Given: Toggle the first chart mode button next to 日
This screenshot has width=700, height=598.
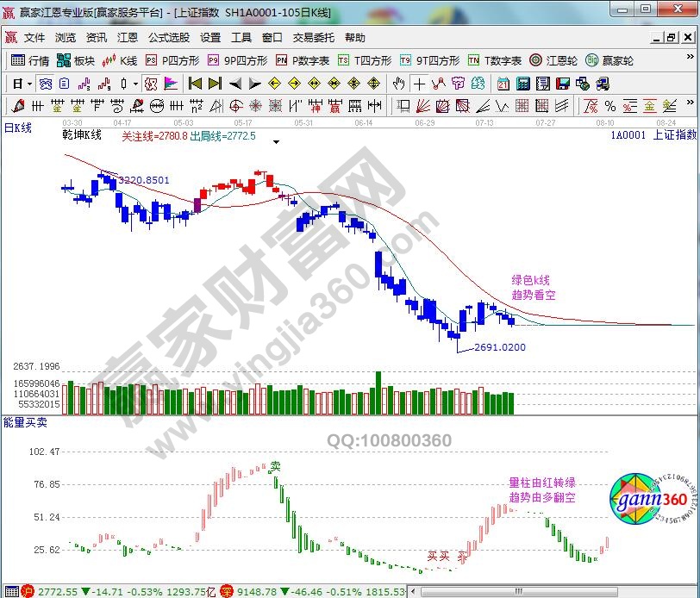Looking at the screenshot, I should [46, 84].
